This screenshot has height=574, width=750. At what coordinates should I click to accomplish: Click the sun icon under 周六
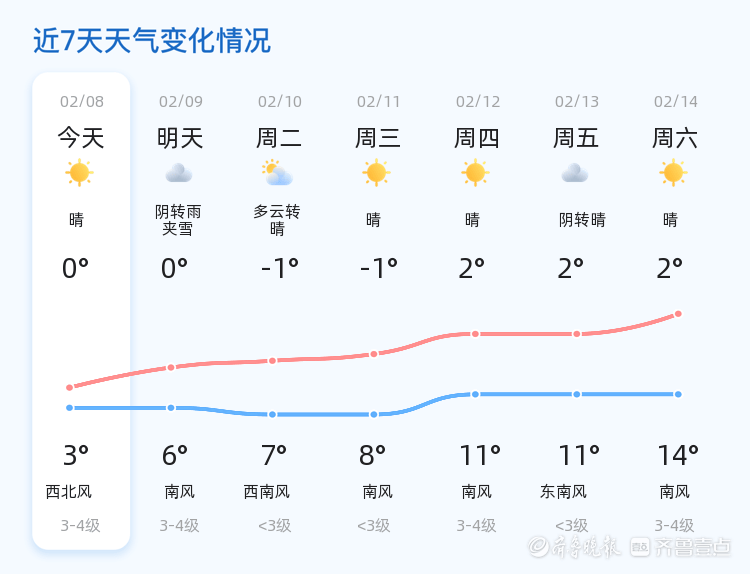(x=673, y=173)
